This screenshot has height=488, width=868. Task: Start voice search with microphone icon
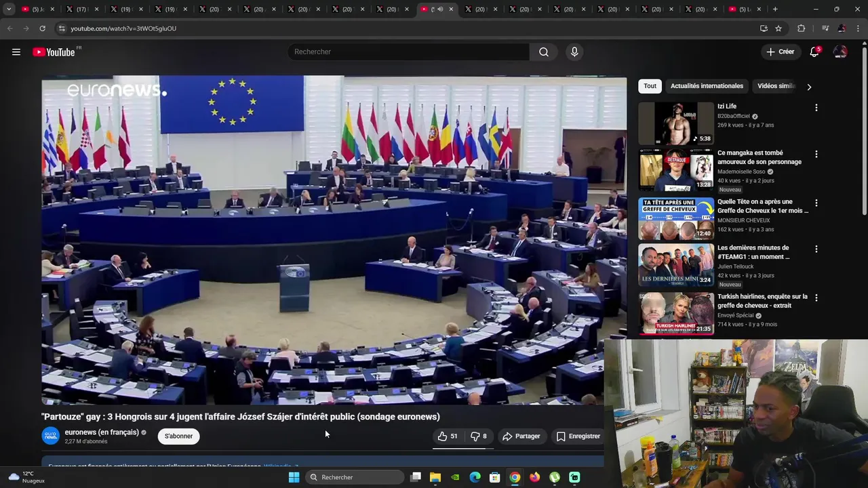coord(574,52)
